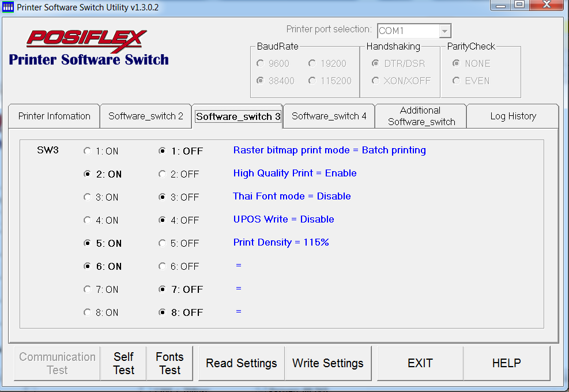This screenshot has height=392, width=569.
Task: Click the app icon in title bar
Action: tap(8, 7)
